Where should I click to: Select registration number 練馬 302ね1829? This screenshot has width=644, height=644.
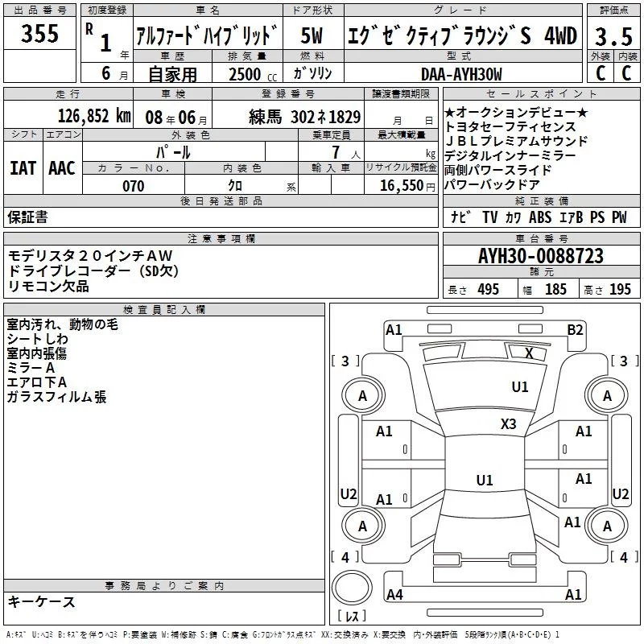[305, 117]
